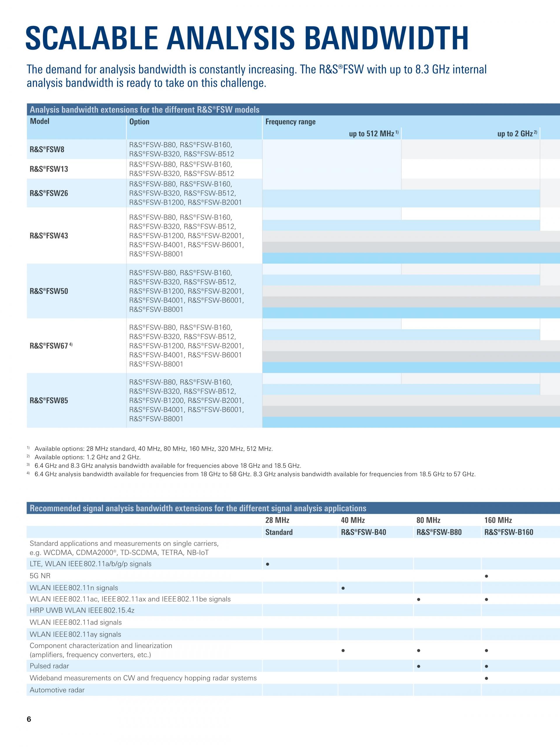The width and height of the screenshot is (560, 747).
Task: Click the R&S FSW26 model cell
Action: 49,193
